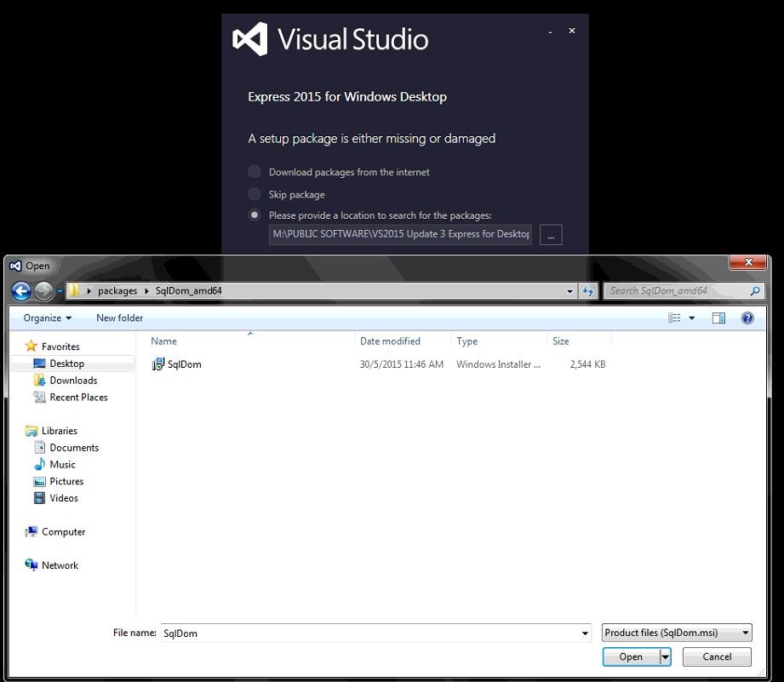Click the magnifier search icon
This screenshot has width=784, height=682.
tap(756, 291)
